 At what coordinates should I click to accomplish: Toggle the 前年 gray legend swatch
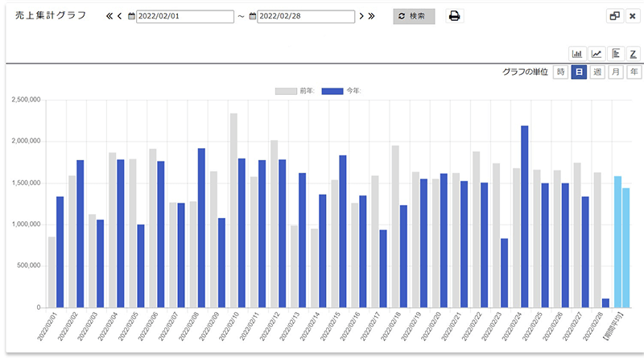[286, 91]
